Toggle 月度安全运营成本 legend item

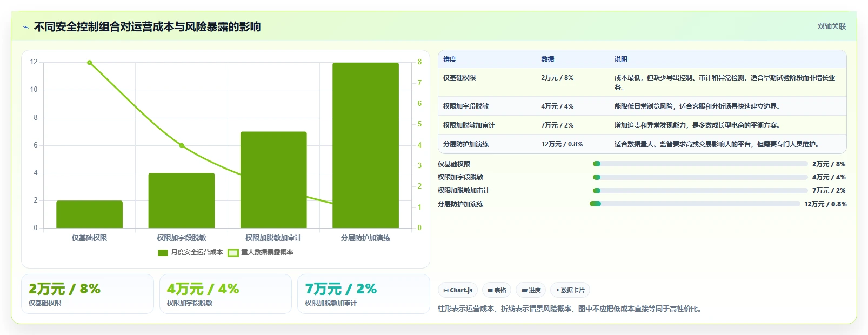tap(190, 252)
